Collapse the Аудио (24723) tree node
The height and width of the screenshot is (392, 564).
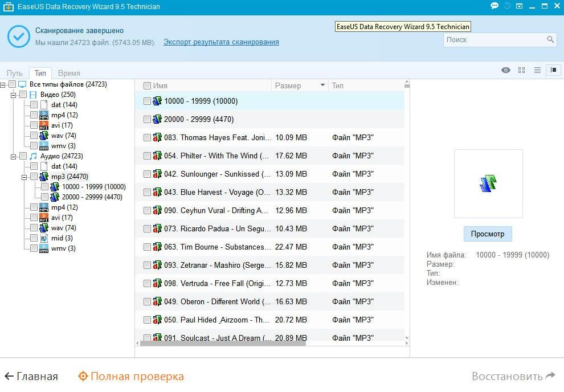click(14, 157)
